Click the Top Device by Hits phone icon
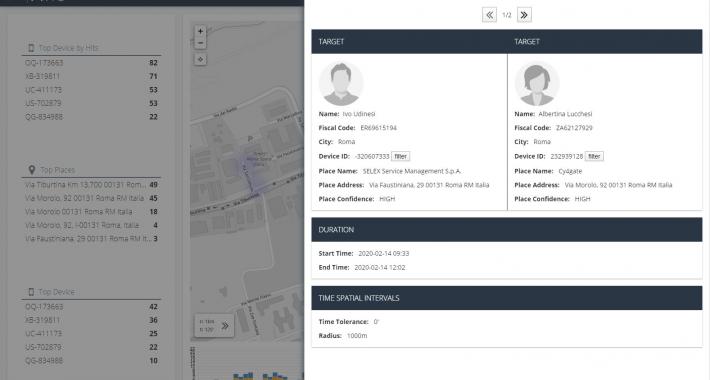This screenshot has width=710, height=380. [x=31, y=48]
